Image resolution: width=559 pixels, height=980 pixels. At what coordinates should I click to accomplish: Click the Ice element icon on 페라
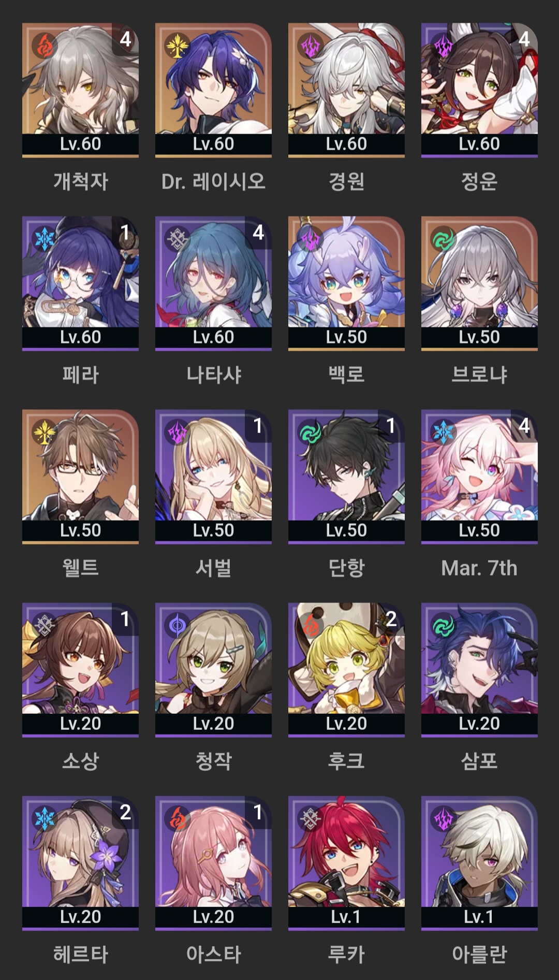click(x=45, y=239)
